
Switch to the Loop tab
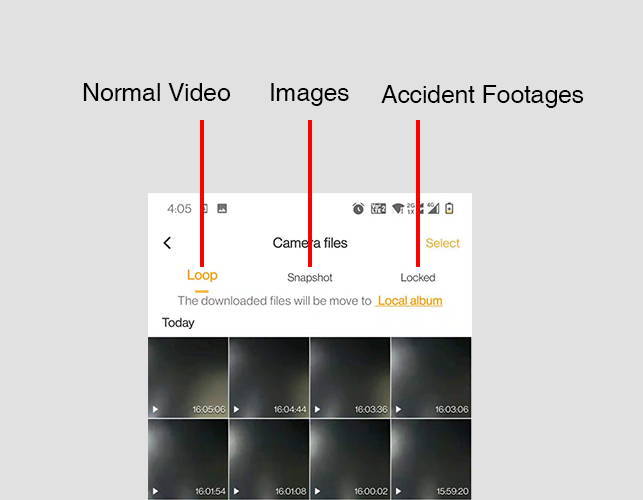[202, 275]
